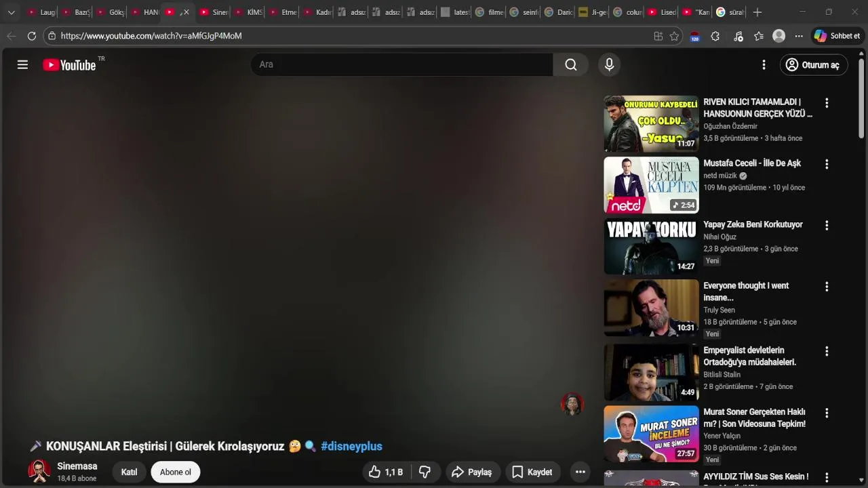Open the Sinemasa channel name link
868x488 pixels.
tap(77, 466)
